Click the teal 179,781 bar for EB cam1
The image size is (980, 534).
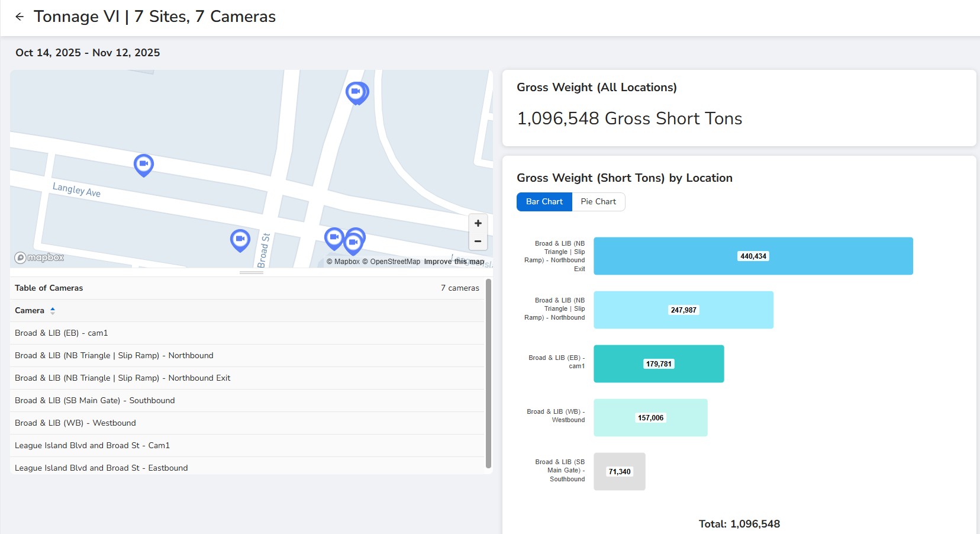coord(658,363)
